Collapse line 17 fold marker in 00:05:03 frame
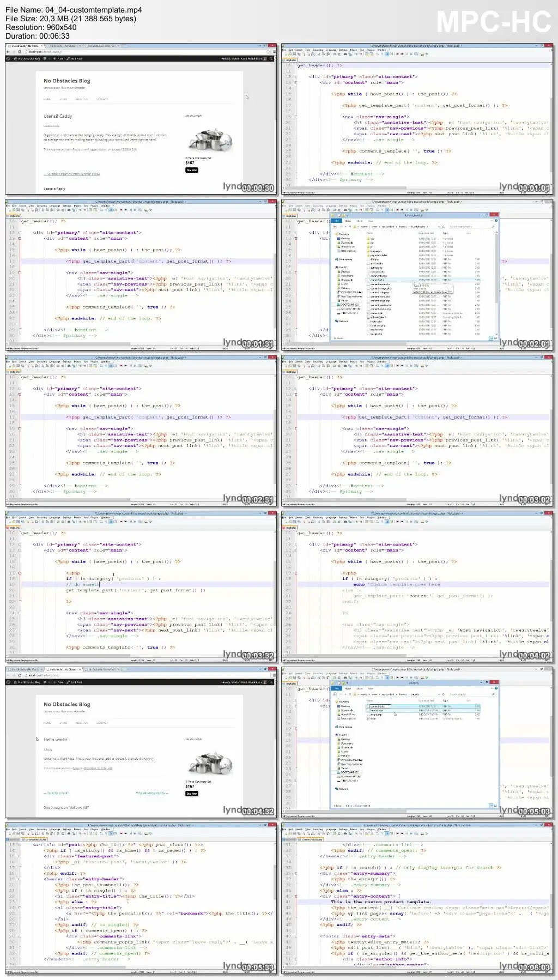The width and height of the screenshot is (558, 980). [296, 729]
